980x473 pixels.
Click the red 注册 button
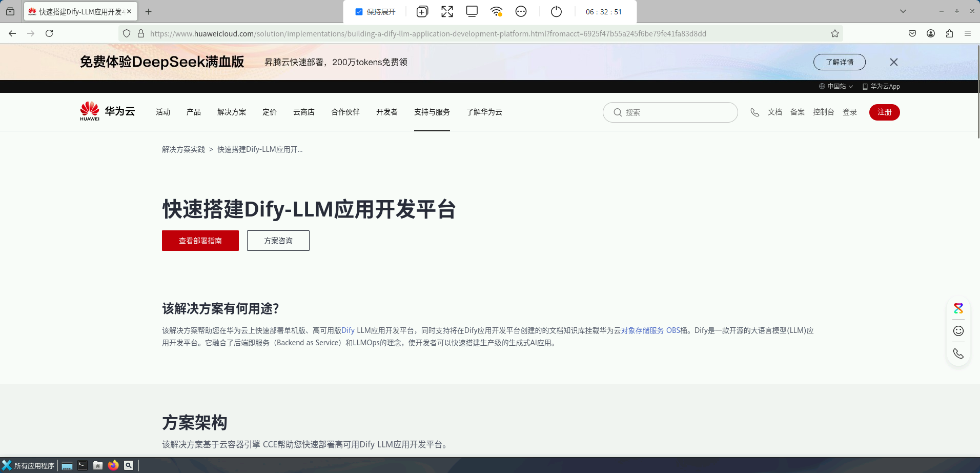tap(885, 112)
